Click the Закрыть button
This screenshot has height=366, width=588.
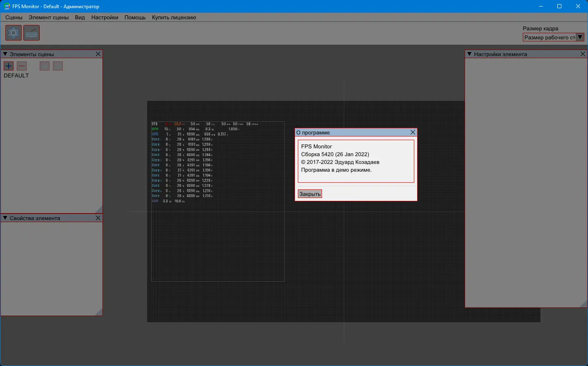coord(310,194)
